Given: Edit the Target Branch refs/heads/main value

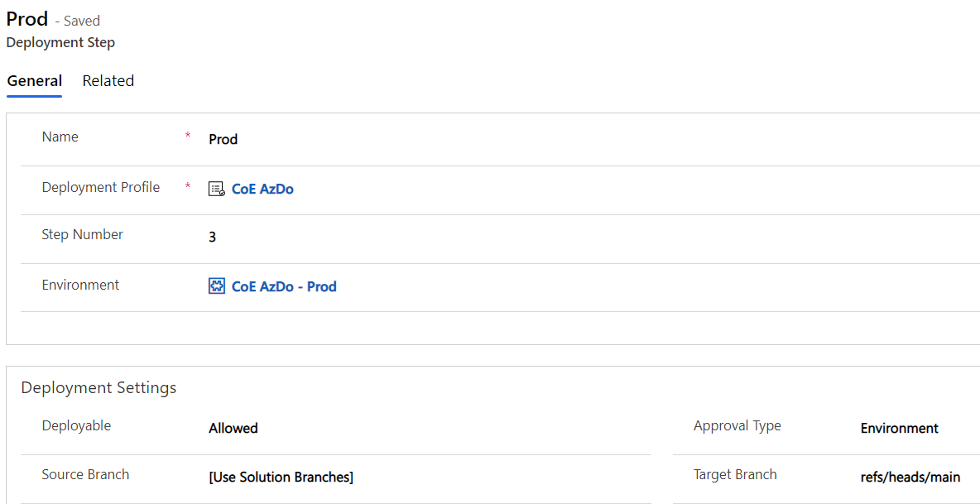Looking at the screenshot, I should click(910, 477).
